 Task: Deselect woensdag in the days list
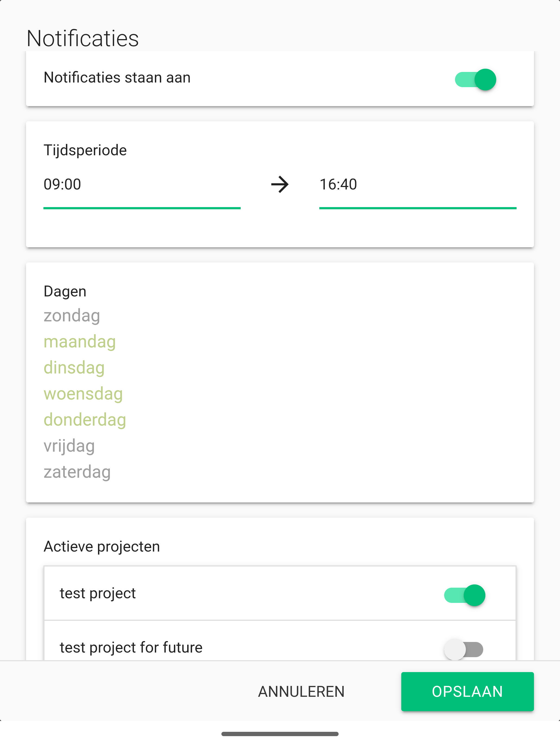[83, 394]
